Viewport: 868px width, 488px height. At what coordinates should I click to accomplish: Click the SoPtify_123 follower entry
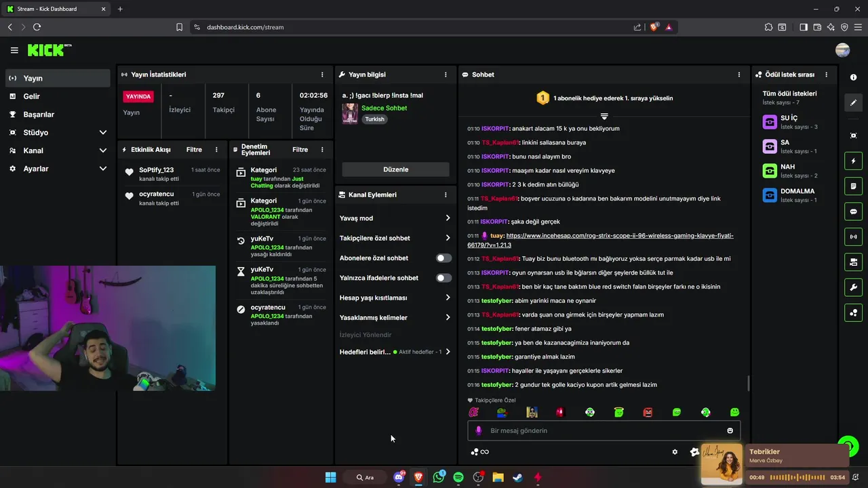173,174
